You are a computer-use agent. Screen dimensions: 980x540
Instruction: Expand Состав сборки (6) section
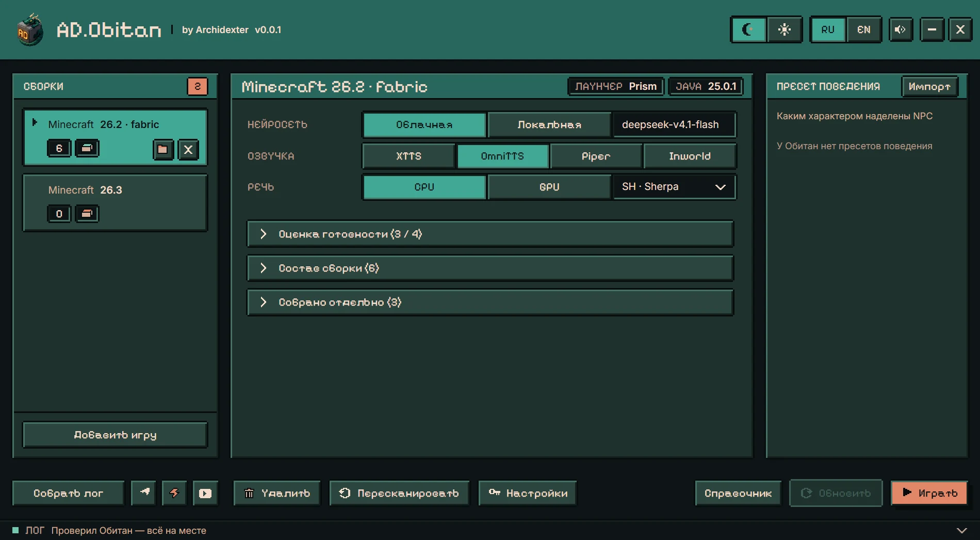click(x=490, y=268)
